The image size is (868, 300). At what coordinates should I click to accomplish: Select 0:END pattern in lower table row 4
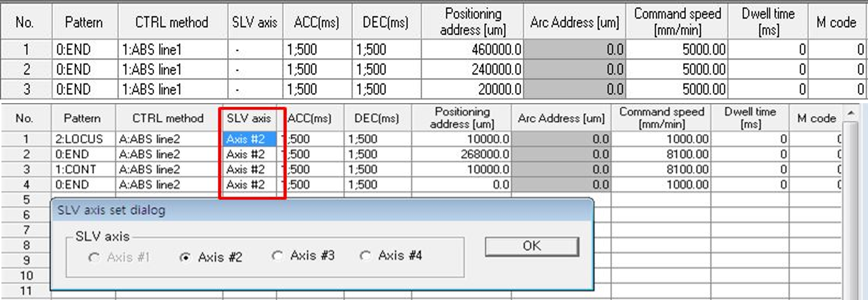[x=83, y=185]
